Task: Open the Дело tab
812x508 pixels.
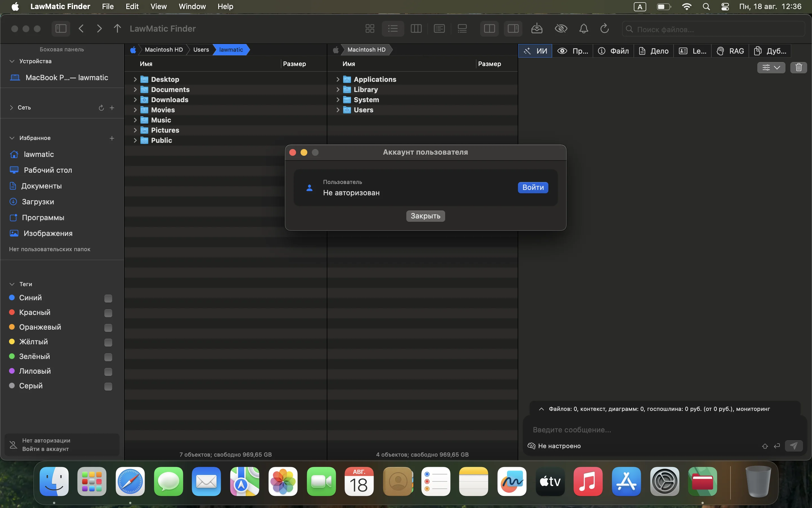Action: [654, 51]
